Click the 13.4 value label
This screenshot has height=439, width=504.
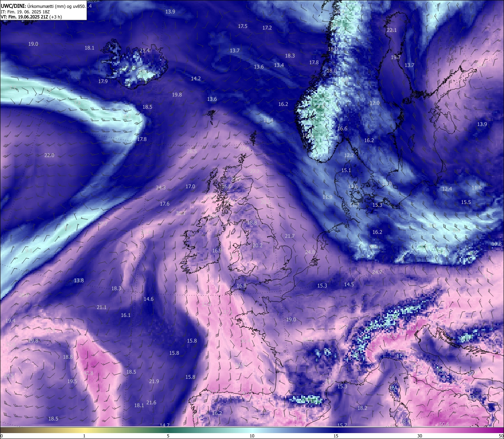tap(279, 65)
